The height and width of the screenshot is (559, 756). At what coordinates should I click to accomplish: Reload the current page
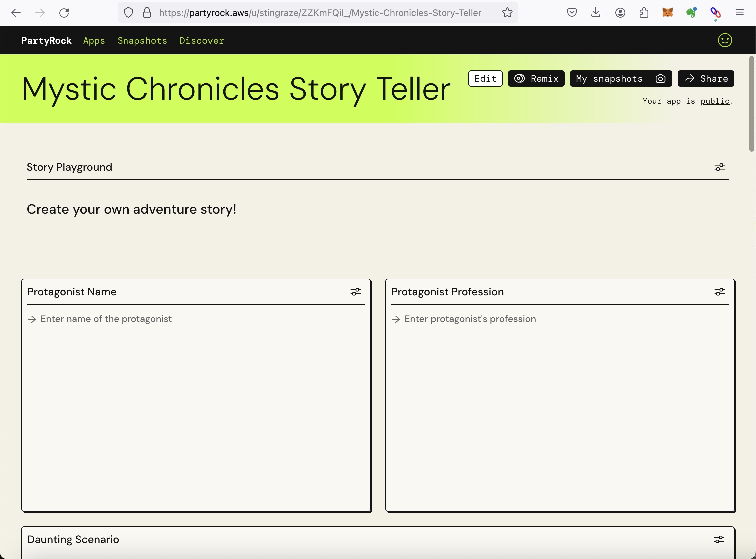64,13
